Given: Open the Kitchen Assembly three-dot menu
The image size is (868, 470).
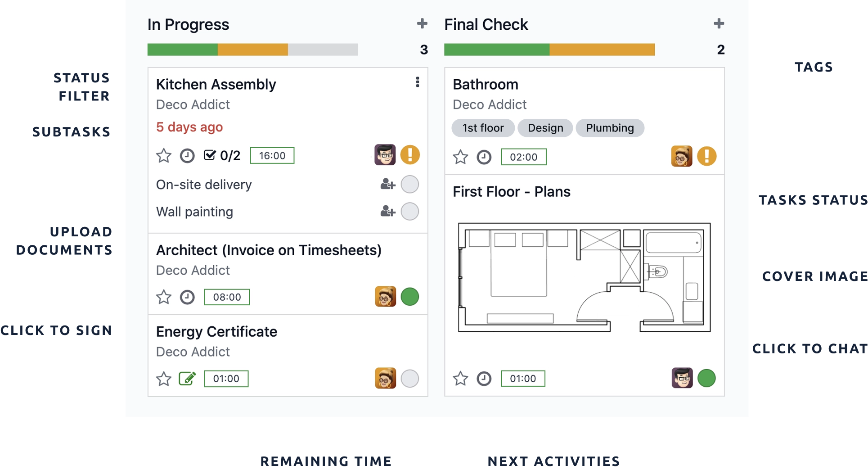Looking at the screenshot, I should point(418,82).
